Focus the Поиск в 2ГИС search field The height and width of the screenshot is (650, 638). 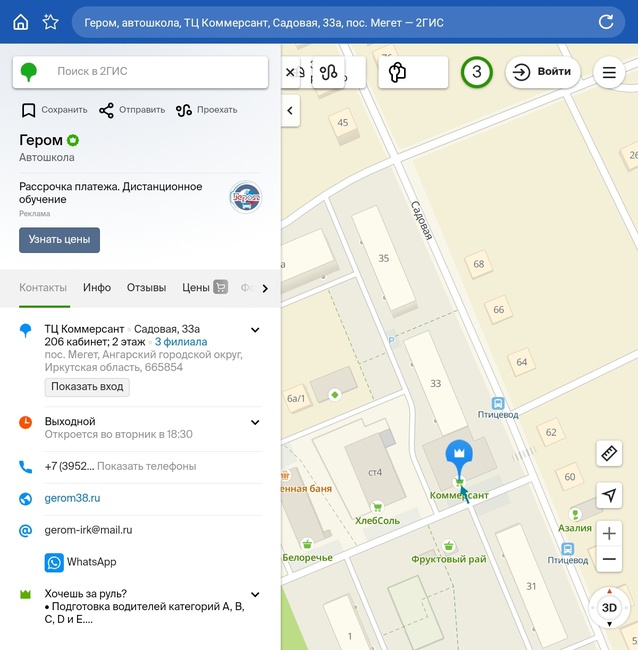[141, 72]
